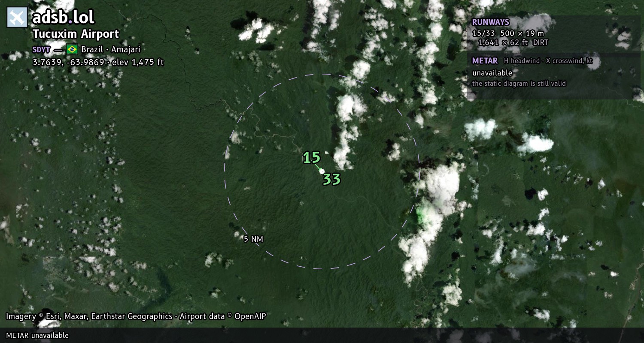Image resolution: width=644 pixels, height=343 pixels.
Task: Click 'METAR unavailable' in the bottom status bar
Action: point(37,335)
